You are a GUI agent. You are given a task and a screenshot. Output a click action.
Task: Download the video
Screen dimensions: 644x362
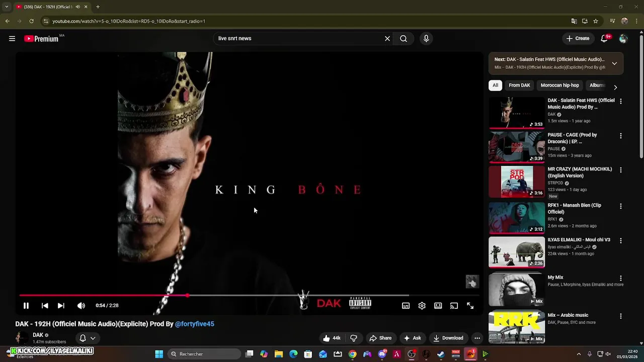coord(448,338)
